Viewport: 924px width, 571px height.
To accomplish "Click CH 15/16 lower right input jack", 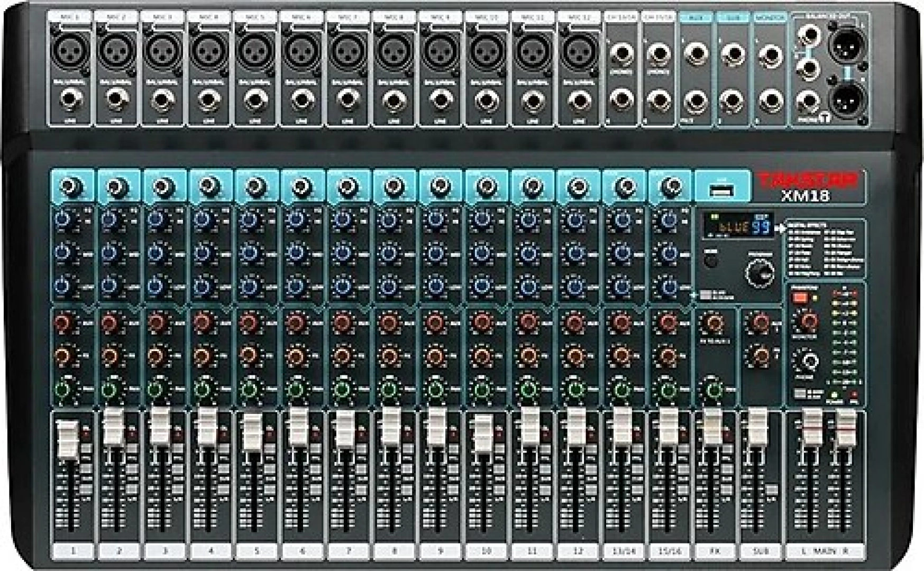I will pos(659,99).
